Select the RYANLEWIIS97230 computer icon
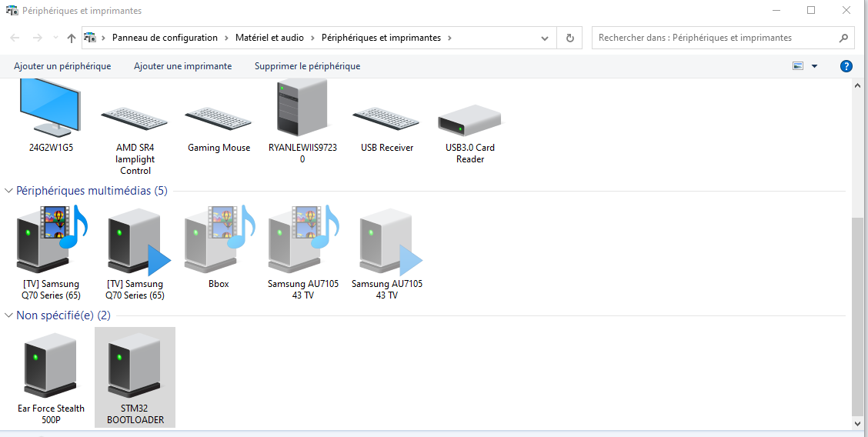 [302, 107]
